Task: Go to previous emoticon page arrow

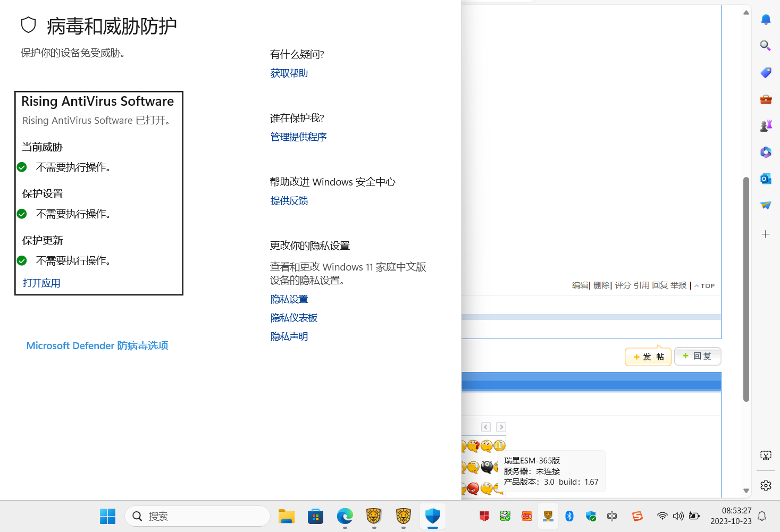Action: pos(486,427)
